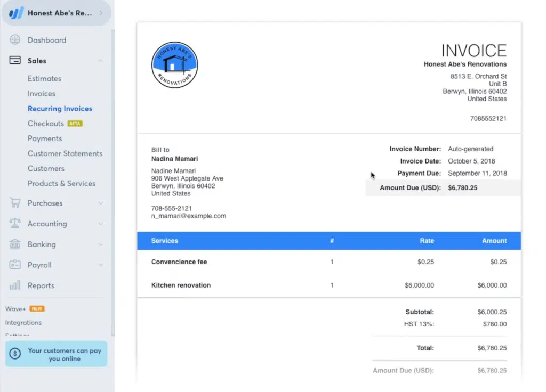Screen dimensions: 546x392
Task: Click the Payroll badge icon
Action: coord(15,265)
